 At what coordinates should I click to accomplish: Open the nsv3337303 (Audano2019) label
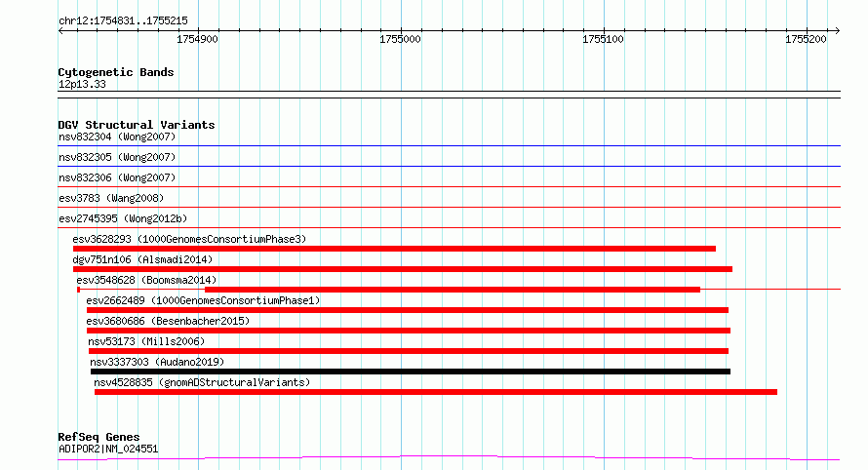pos(157,362)
